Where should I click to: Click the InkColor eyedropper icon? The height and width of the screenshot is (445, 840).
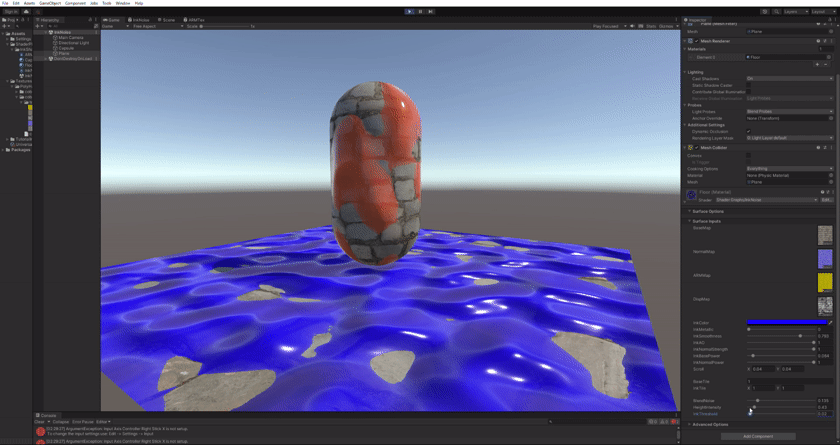point(830,322)
